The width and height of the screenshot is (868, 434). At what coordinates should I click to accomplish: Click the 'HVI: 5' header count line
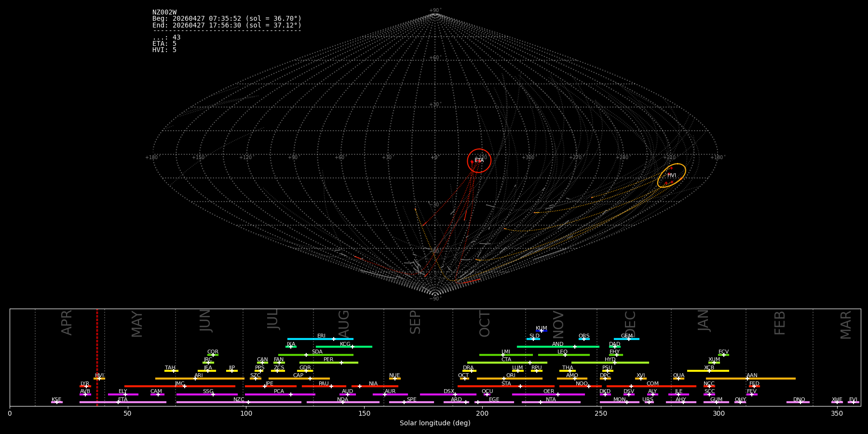[164, 50]
